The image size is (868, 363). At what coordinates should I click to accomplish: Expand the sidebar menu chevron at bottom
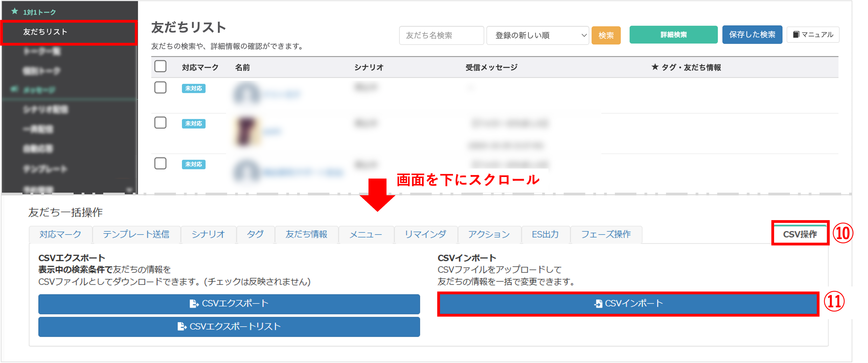[129, 190]
